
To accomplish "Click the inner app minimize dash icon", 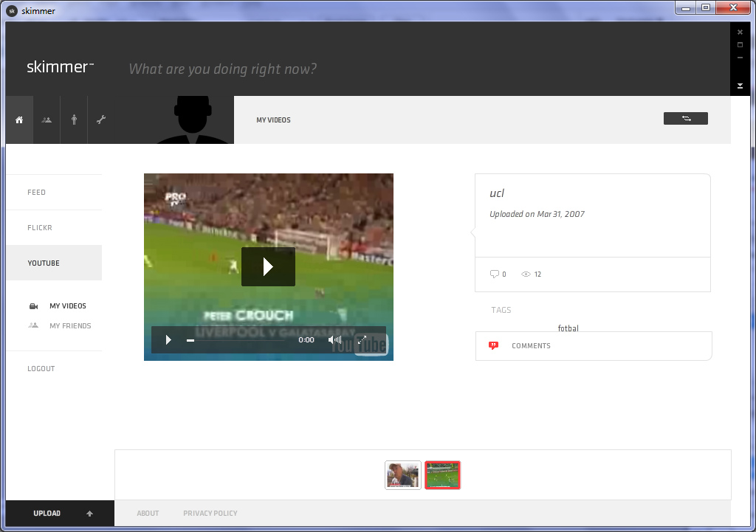I will tap(740, 58).
